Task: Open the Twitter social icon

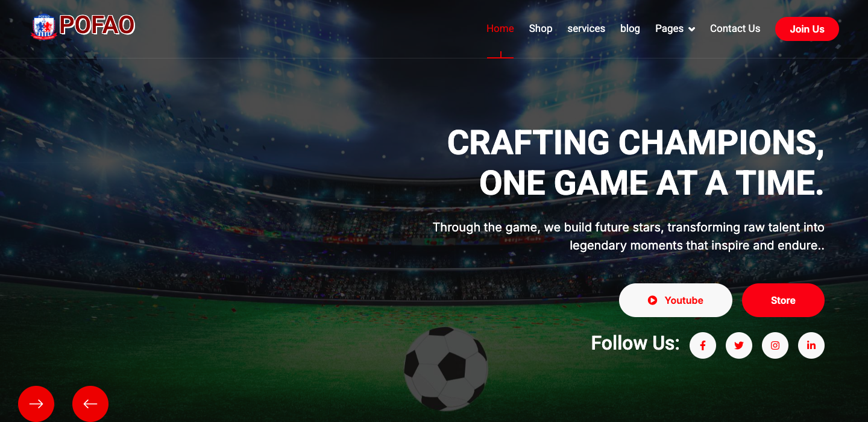Action: pyautogui.click(x=739, y=345)
